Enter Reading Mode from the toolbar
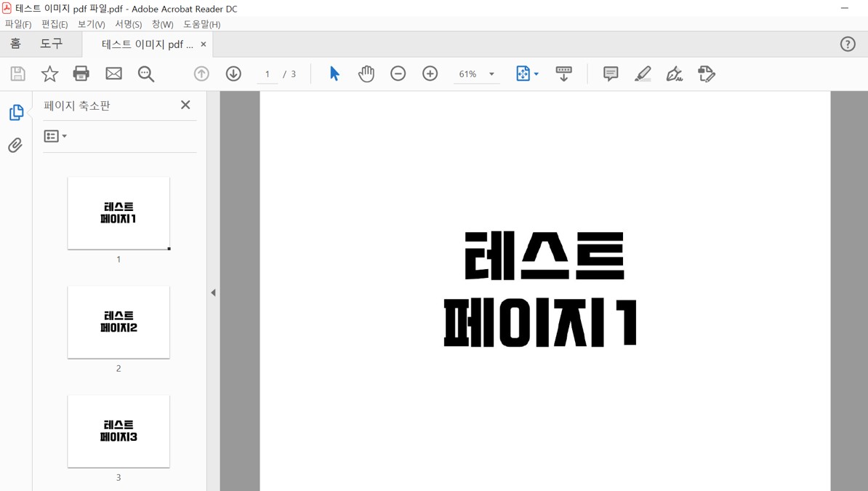 [x=563, y=73]
